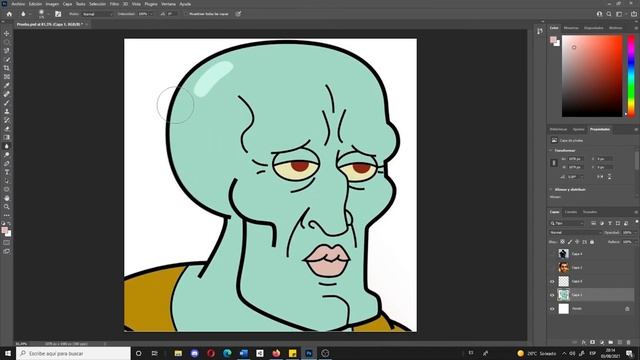The height and width of the screenshot is (360, 640).
Task: Toggle visibility of selected Capa 1 layer
Action: pyautogui.click(x=552, y=295)
